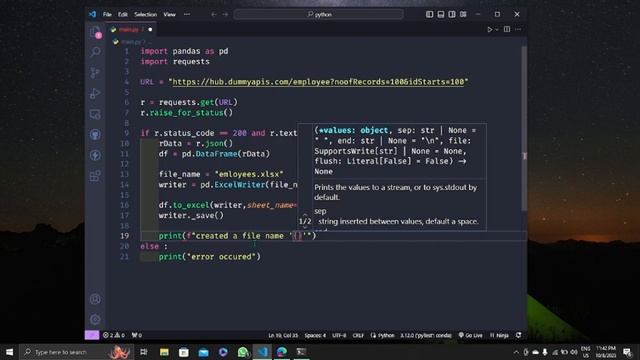Toggle the bottom panel layout icon
This screenshot has height=360, width=640.
[441, 14]
